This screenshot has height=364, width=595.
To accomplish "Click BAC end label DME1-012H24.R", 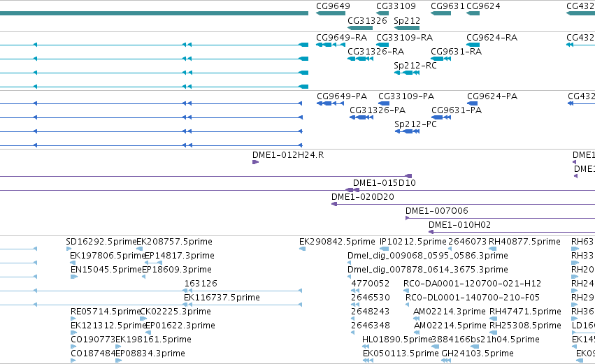I will pos(288,155).
